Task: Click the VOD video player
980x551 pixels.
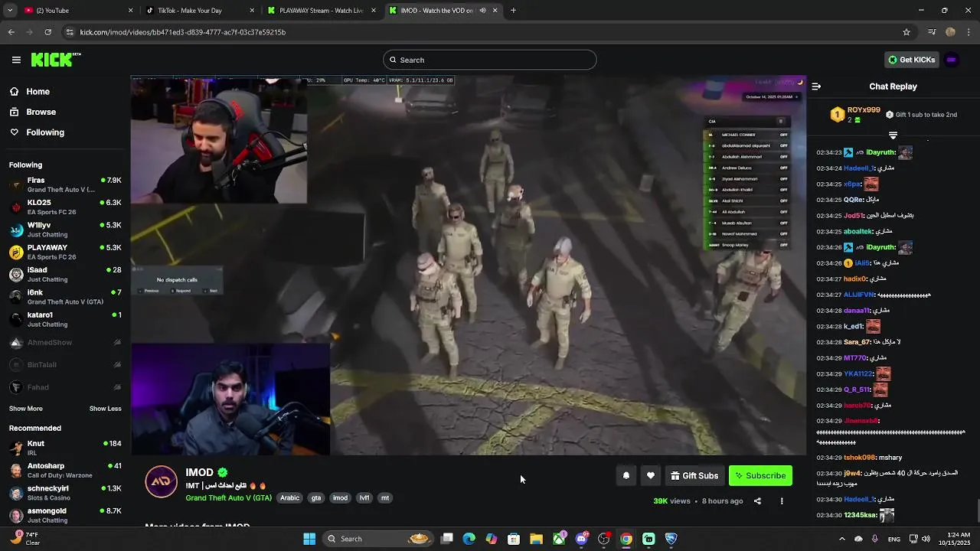Action: tap(468, 266)
